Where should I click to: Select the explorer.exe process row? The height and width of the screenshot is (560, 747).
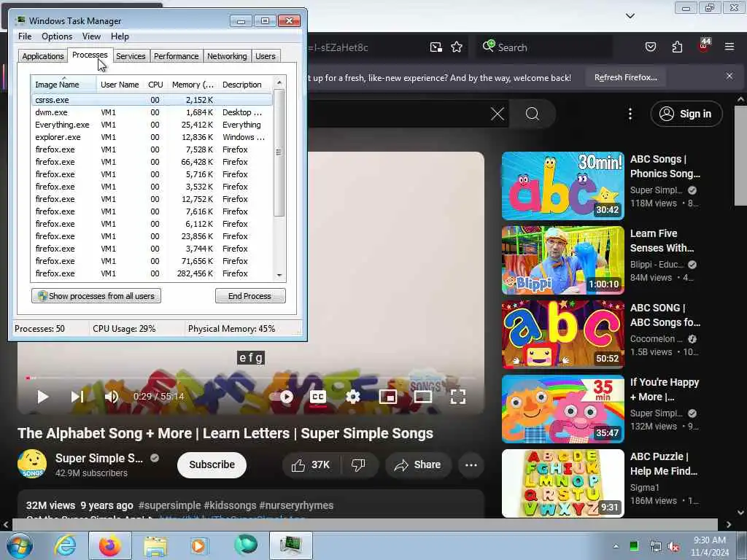(x=152, y=137)
